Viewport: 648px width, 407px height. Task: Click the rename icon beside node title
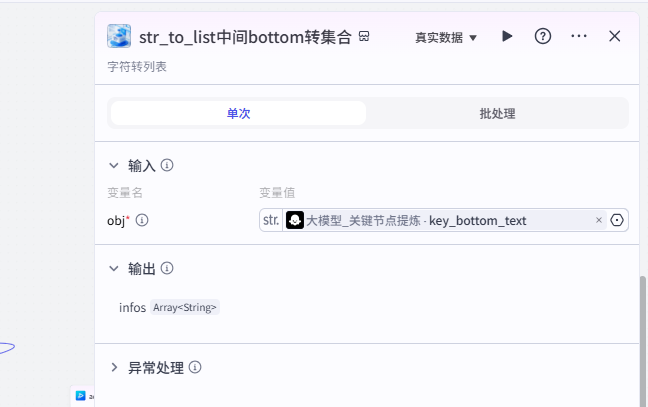364,37
